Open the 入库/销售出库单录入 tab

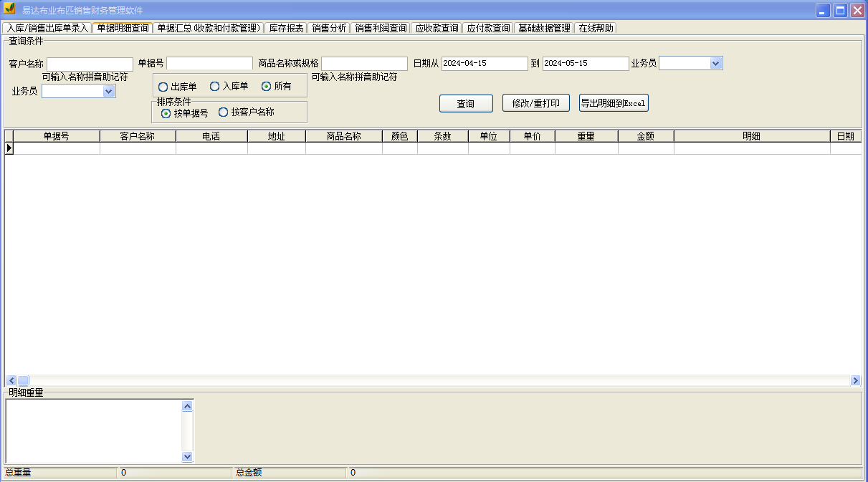click(47, 28)
